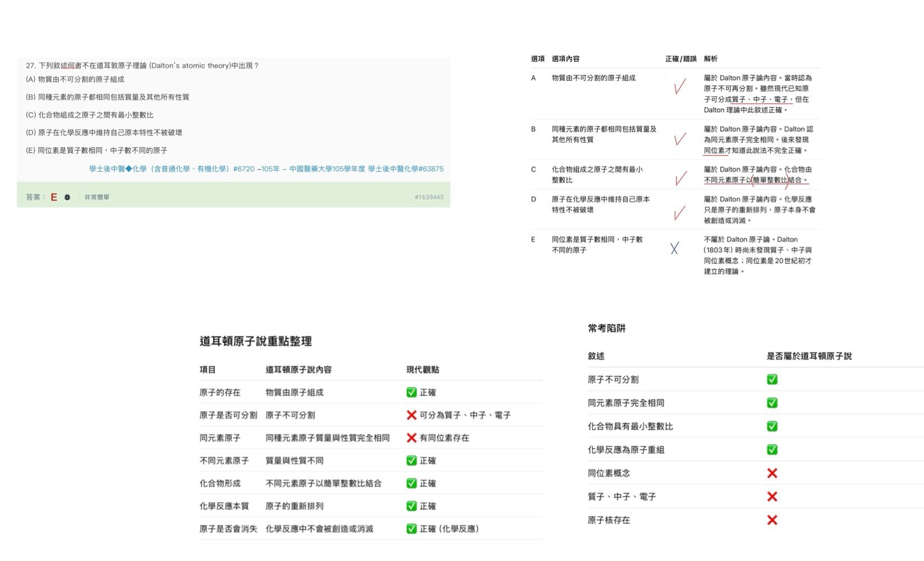924x561 pixels.
Task: Click the cell 同種元素原子質量與性質完全相同
Action: click(x=327, y=438)
